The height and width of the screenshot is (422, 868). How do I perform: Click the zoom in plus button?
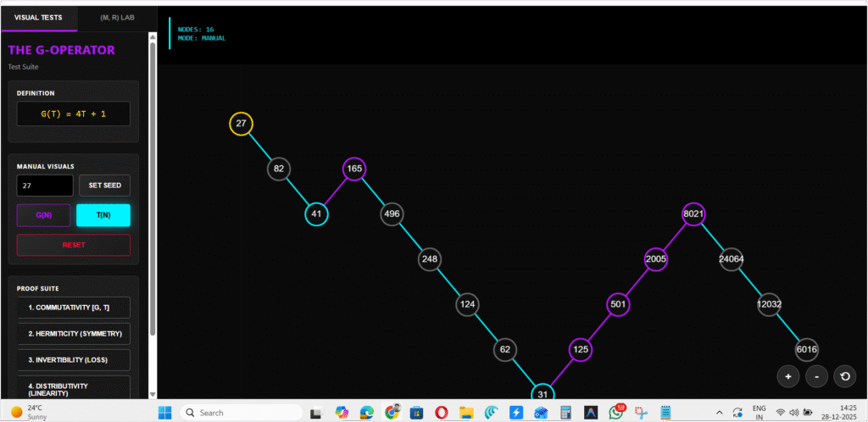click(788, 376)
